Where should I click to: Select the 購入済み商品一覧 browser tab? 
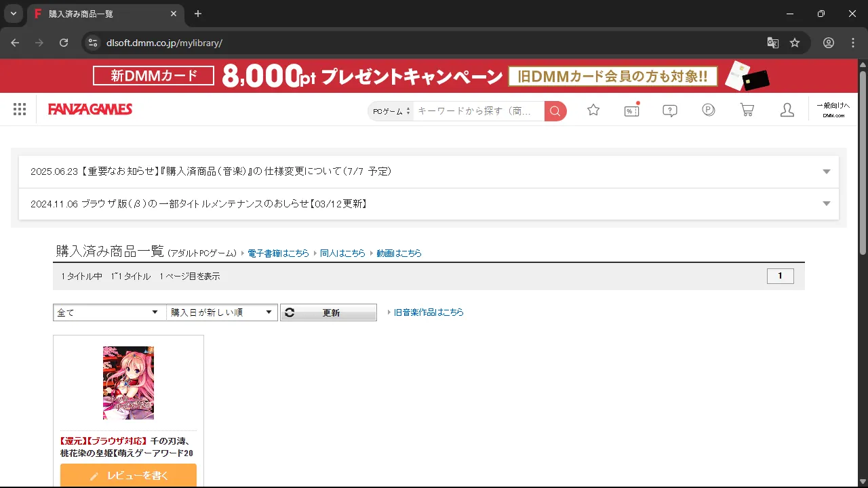click(x=105, y=14)
